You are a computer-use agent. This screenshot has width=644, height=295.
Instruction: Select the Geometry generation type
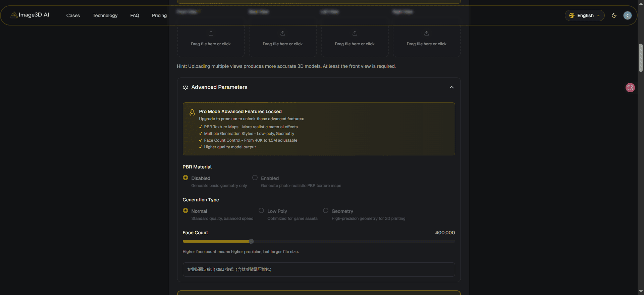[x=325, y=210]
